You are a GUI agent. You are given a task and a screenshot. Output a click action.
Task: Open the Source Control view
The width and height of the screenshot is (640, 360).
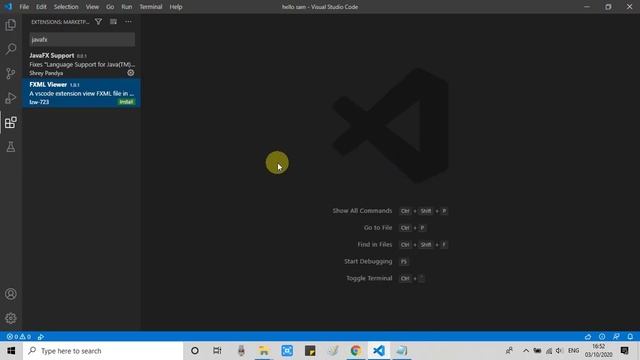point(11,73)
